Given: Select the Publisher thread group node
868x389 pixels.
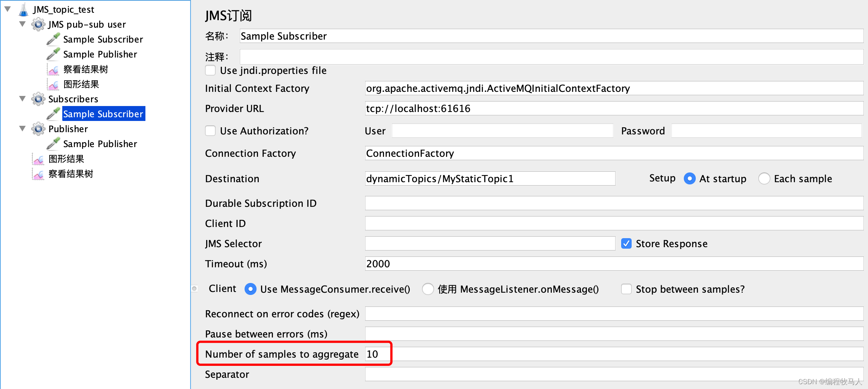Looking at the screenshot, I should (x=68, y=129).
